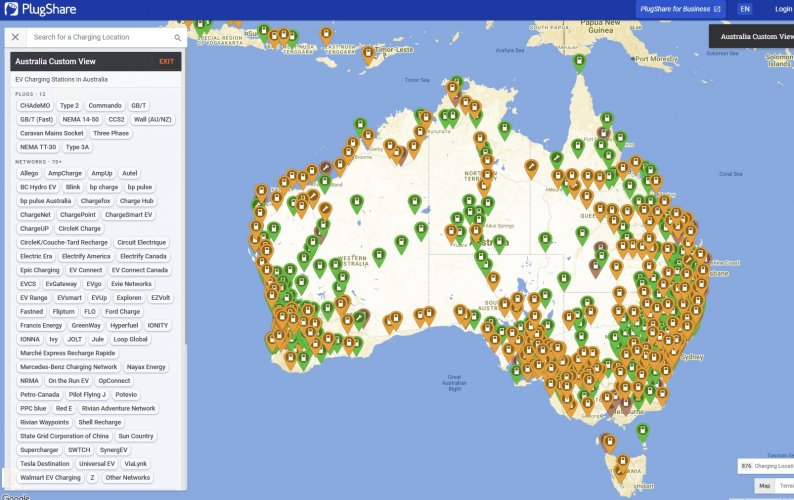Click the green wrench pin near Gulf of Carpentaria
This screenshot has height=500, width=794.
tap(556, 160)
